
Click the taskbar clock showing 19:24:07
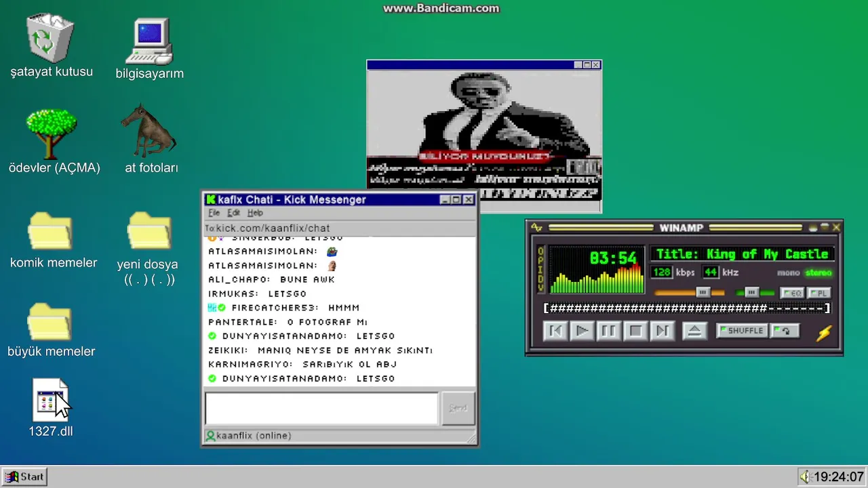coord(839,476)
